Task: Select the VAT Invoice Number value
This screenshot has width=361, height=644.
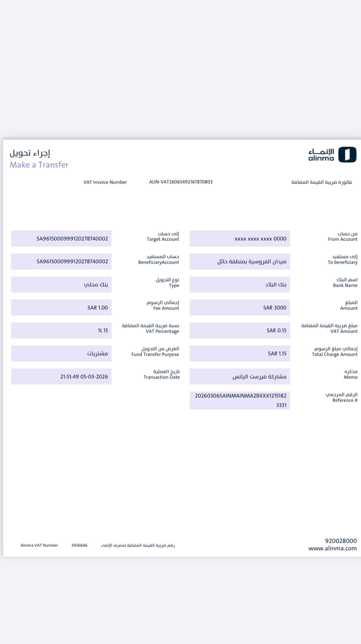Action: pyautogui.click(x=181, y=182)
